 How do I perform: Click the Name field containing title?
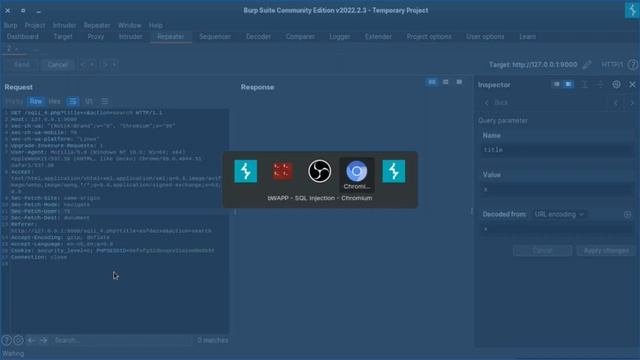tap(557, 150)
